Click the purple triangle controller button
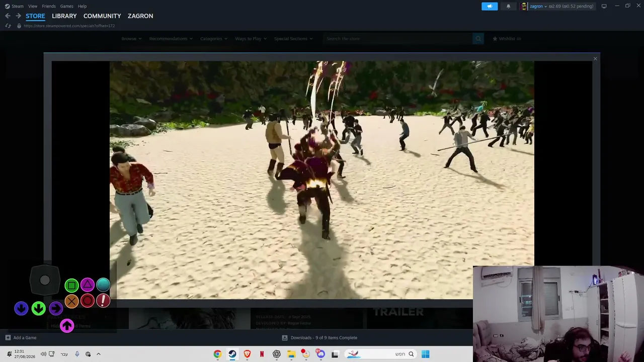Image resolution: width=644 pixels, height=362 pixels. coord(88,285)
